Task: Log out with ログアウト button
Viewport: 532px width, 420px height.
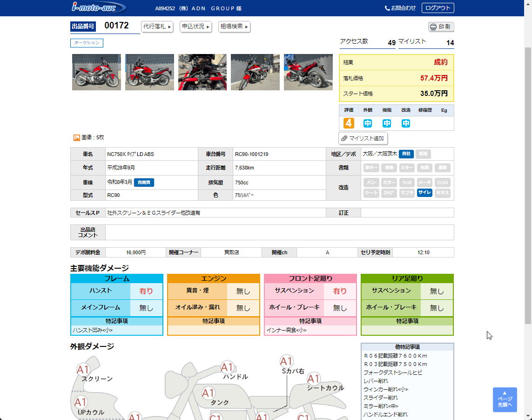Action: tap(438, 8)
